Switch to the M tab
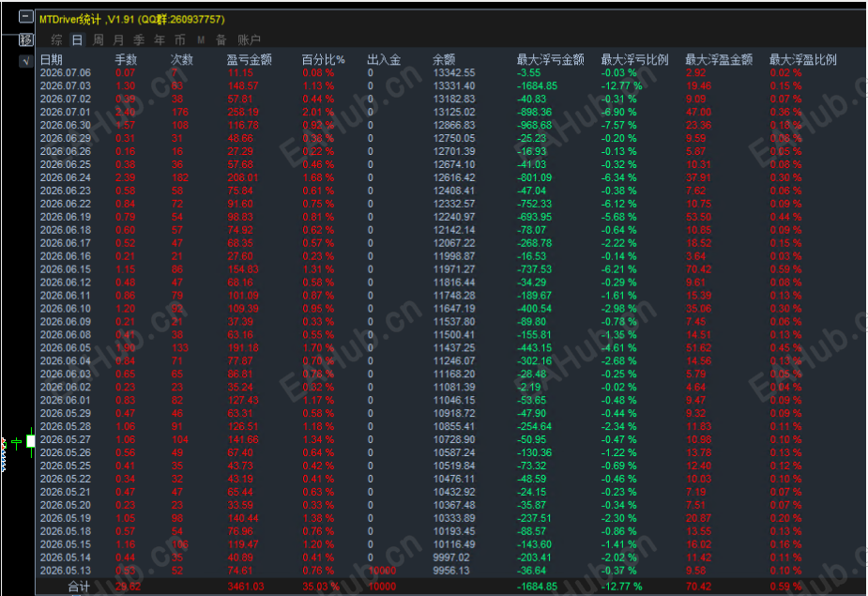The image size is (868, 596). [201, 39]
